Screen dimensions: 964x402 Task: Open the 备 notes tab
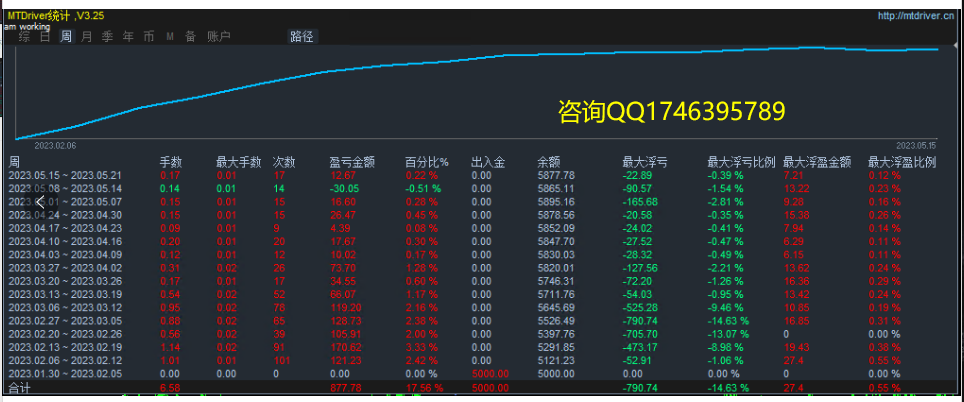[190, 37]
